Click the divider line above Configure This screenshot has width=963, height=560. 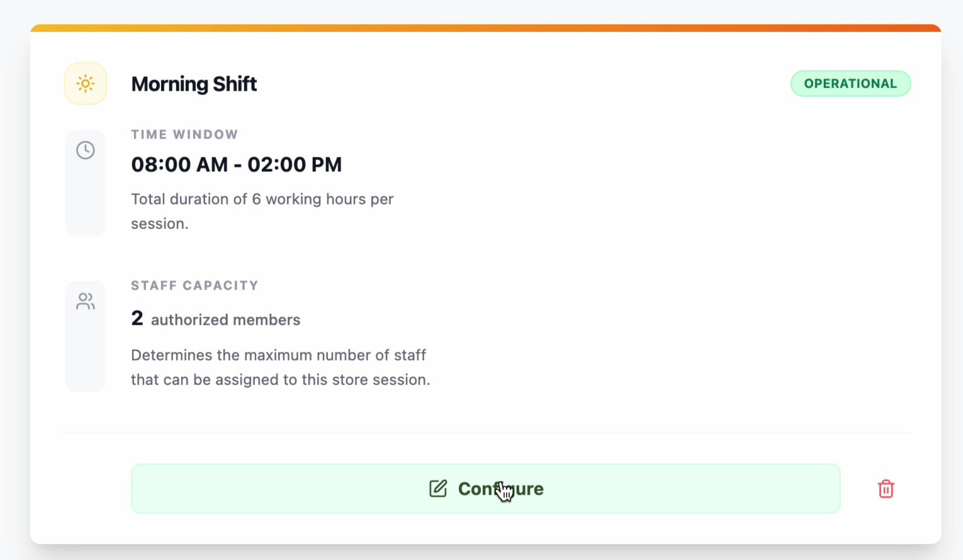click(485, 433)
